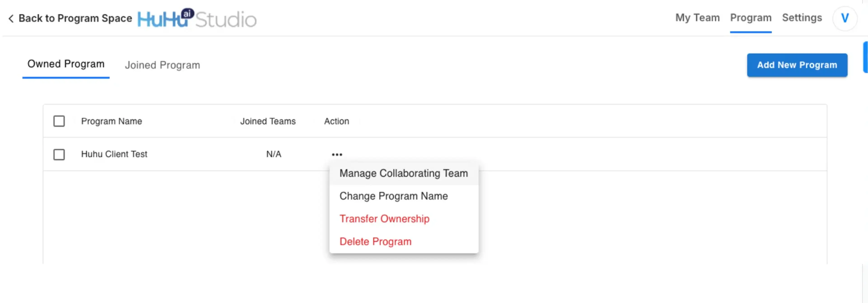This screenshot has width=868, height=303.
Task: Click the Program Name column header
Action: click(111, 121)
